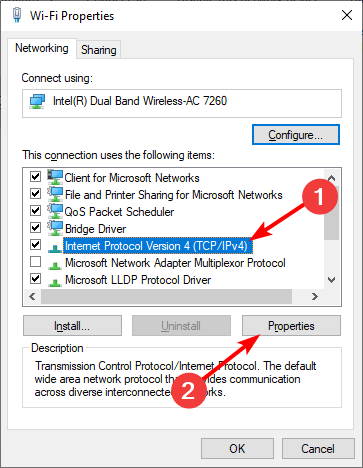This screenshot has width=363, height=468.
Task: Click the list's scroll up arrow
Action: coord(331,178)
